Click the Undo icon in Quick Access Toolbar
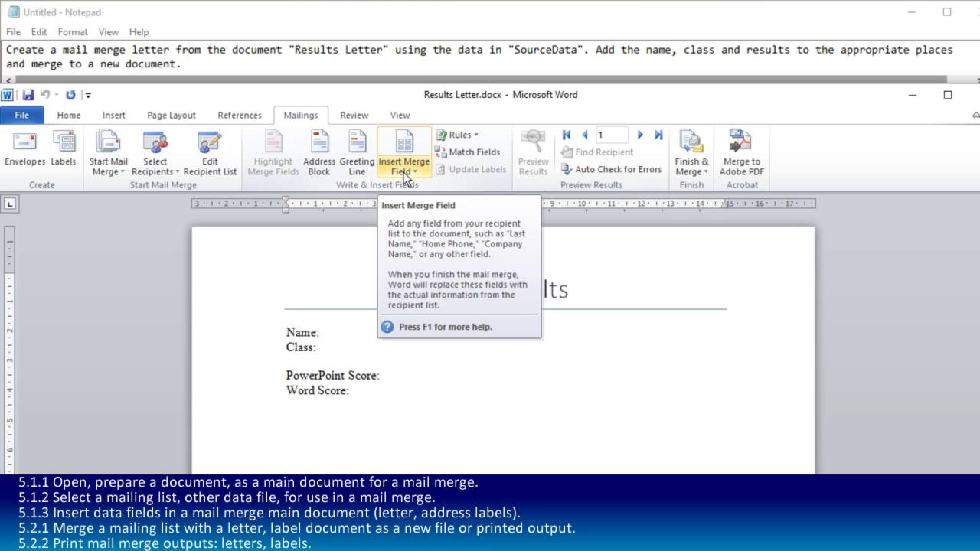Screen dimensions: 980x551 click(x=45, y=95)
